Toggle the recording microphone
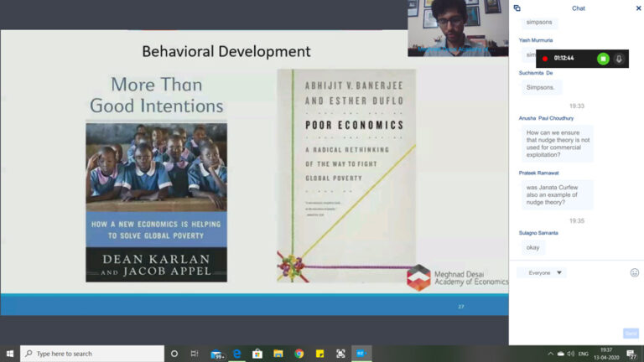Viewport: 644px width, 362px height. coord(619,59)
